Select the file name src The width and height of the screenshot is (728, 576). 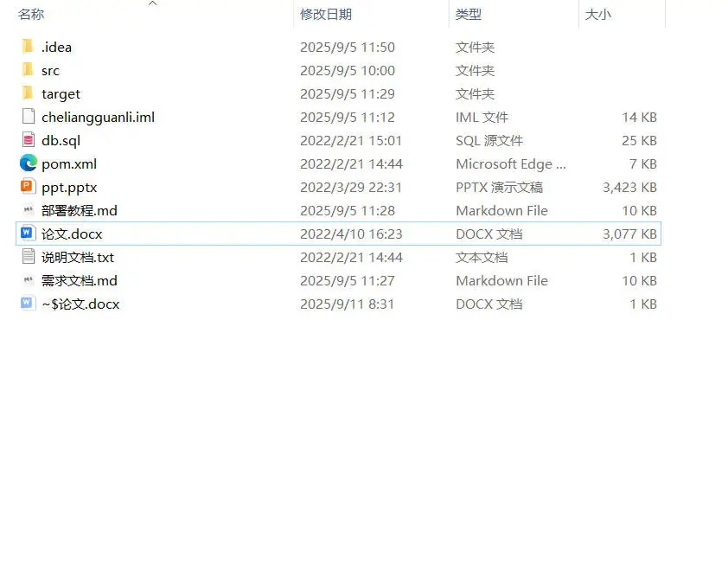point(50,71)
